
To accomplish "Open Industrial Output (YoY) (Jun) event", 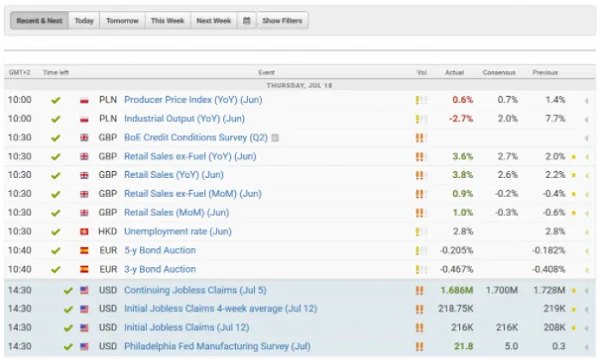I will [184, 119].
